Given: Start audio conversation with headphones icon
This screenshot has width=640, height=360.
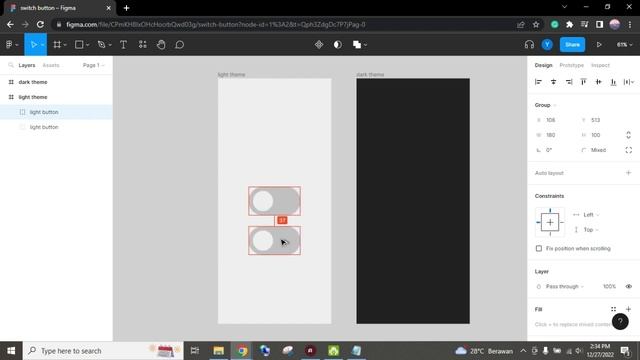Looking at the screenshot, I should click(529, 44).
